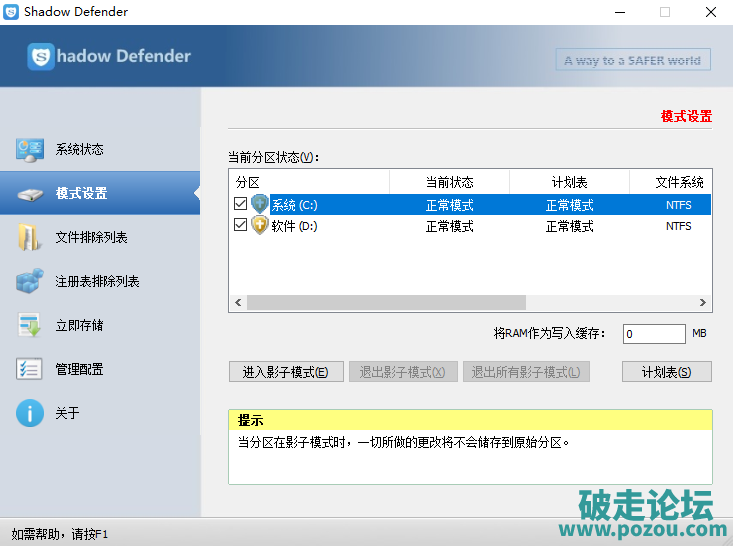
Task: Sort by the 当前状态 column header
Action: click(x=449, y=182)
